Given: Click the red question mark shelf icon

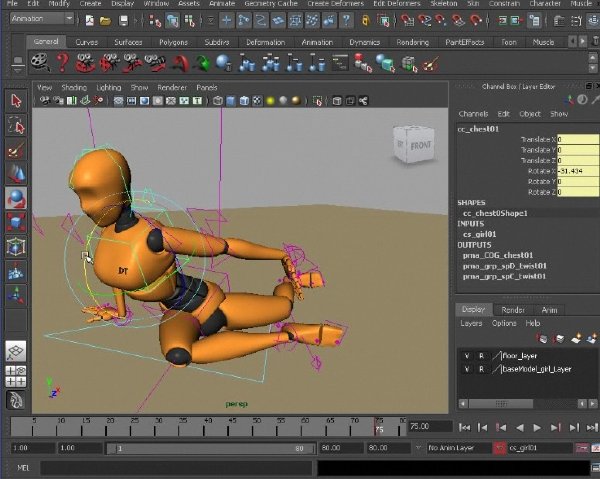Looking at the screenshot, I should pos(63,63).
